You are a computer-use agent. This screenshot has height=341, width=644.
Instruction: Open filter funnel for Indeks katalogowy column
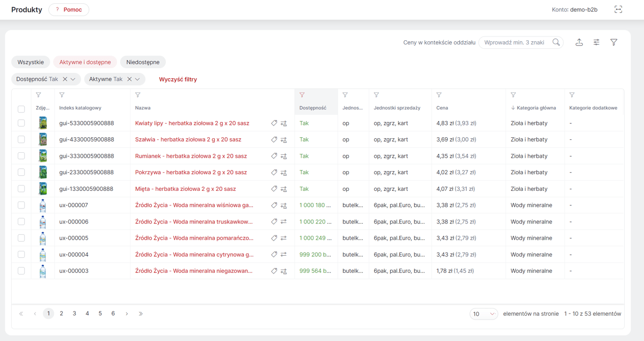[62, 95]
